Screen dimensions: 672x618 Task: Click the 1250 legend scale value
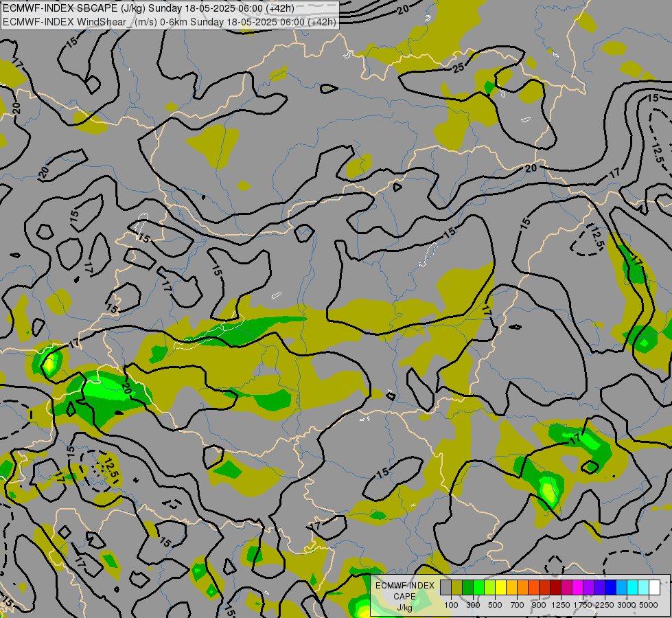(x=561, y=605)
